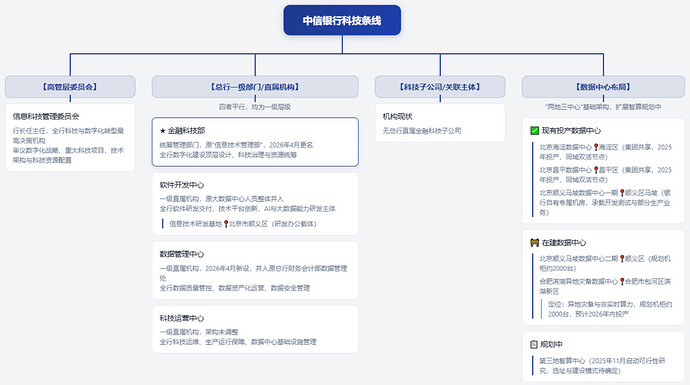Viewport: 690px width, 385px height.
Task: Click the 机构现状 card title
Action: tap(397, 116)
